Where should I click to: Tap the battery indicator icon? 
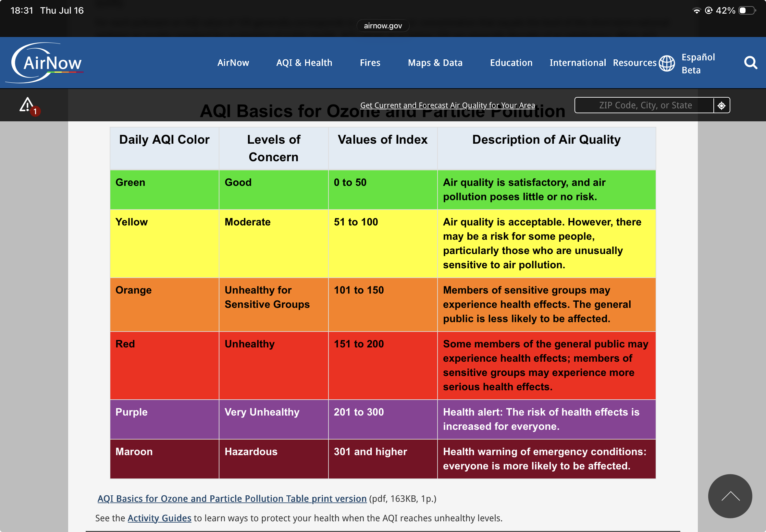coord(747,10)
